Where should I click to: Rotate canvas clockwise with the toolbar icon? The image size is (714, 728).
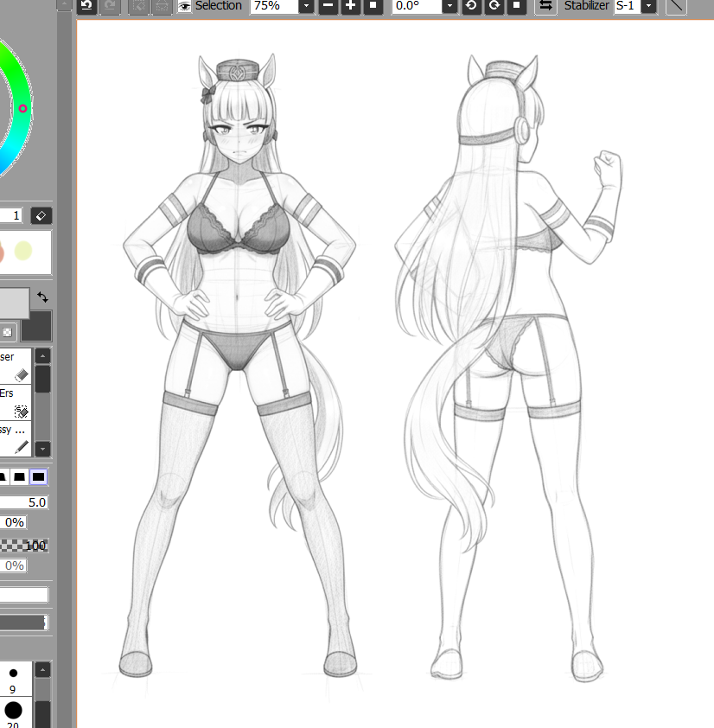(494, 6)
